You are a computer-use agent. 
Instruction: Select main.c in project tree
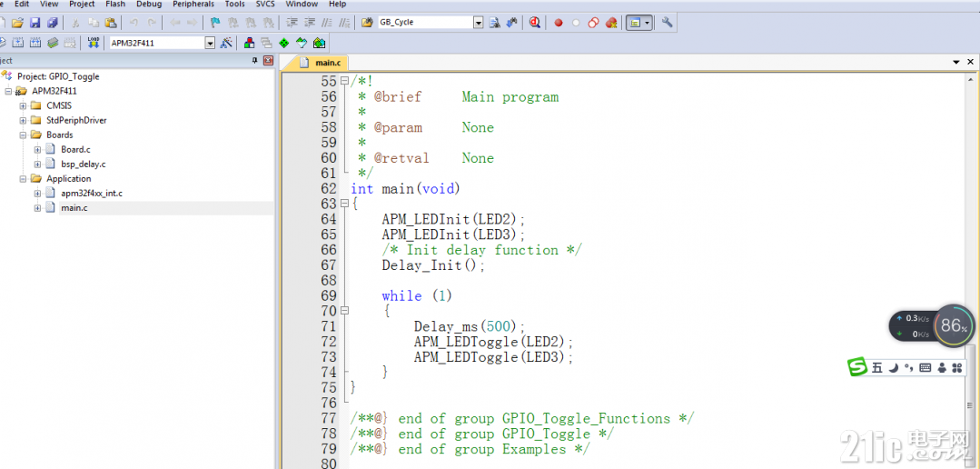74,208
